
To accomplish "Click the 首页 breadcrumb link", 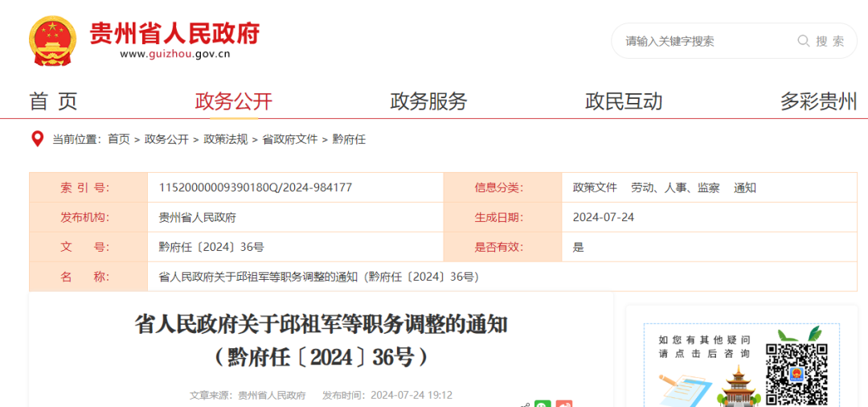I will pos(119,139).
